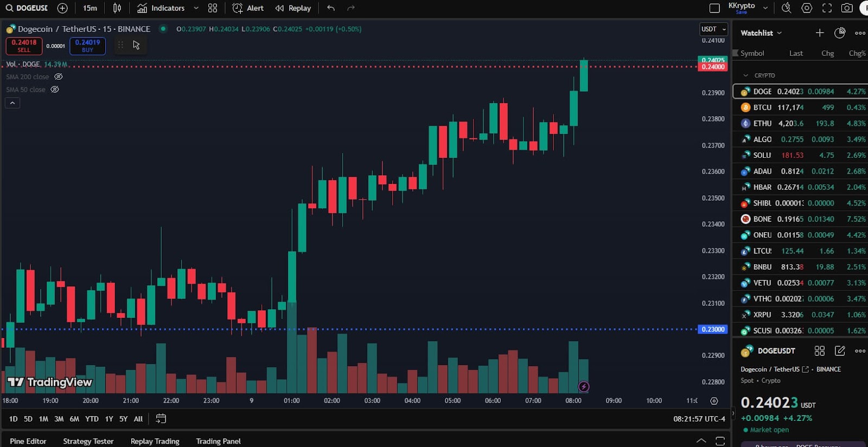Select XRPU row in watchlist

[x=801, y=315]
